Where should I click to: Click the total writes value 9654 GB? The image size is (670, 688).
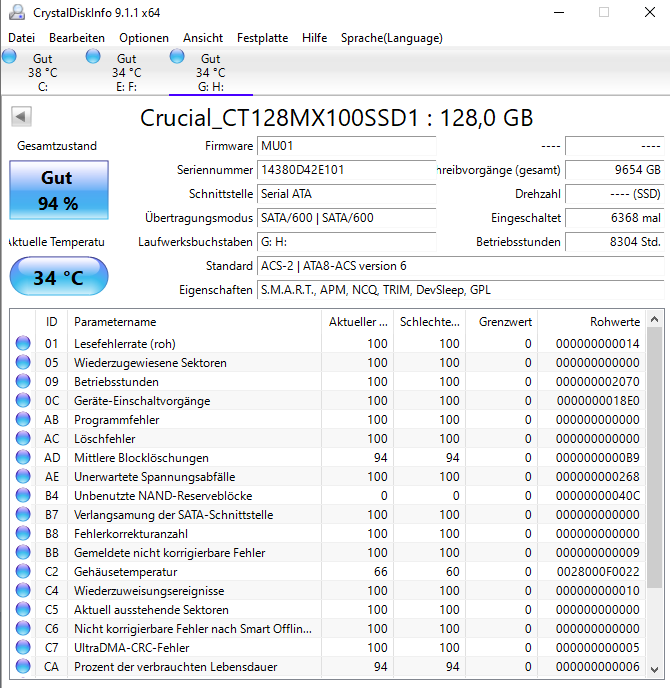point(615,170)
